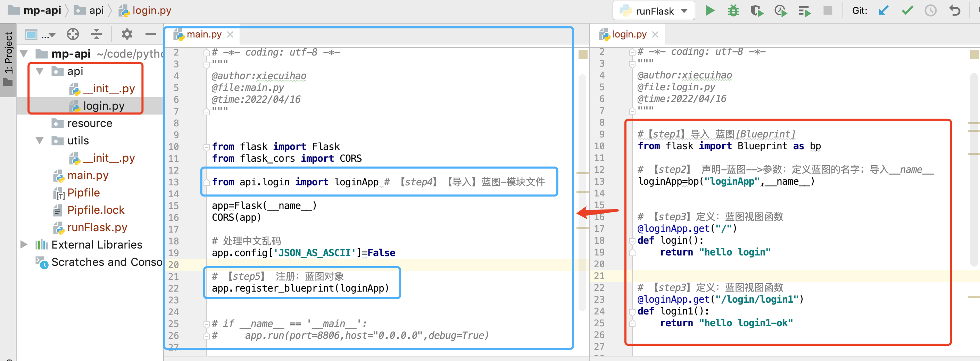Hide the project tool window
The height and width of the screenshot is (361, 980).
151,34
